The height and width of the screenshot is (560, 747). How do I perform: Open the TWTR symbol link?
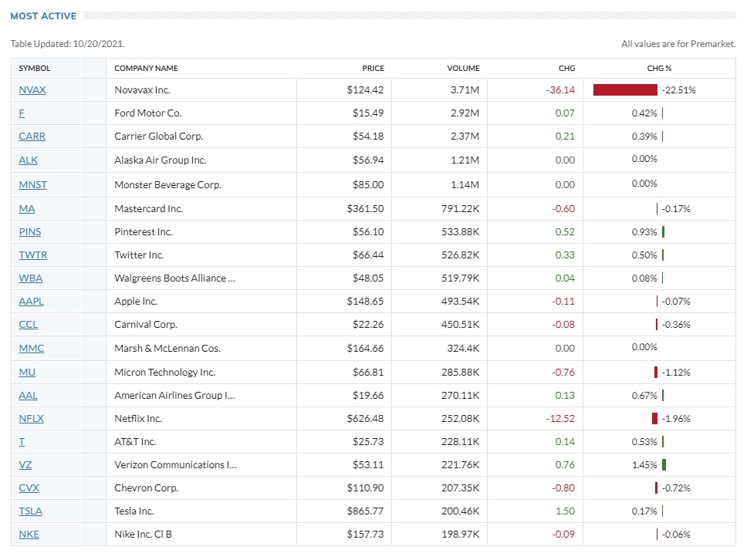(x=33, y=255)
